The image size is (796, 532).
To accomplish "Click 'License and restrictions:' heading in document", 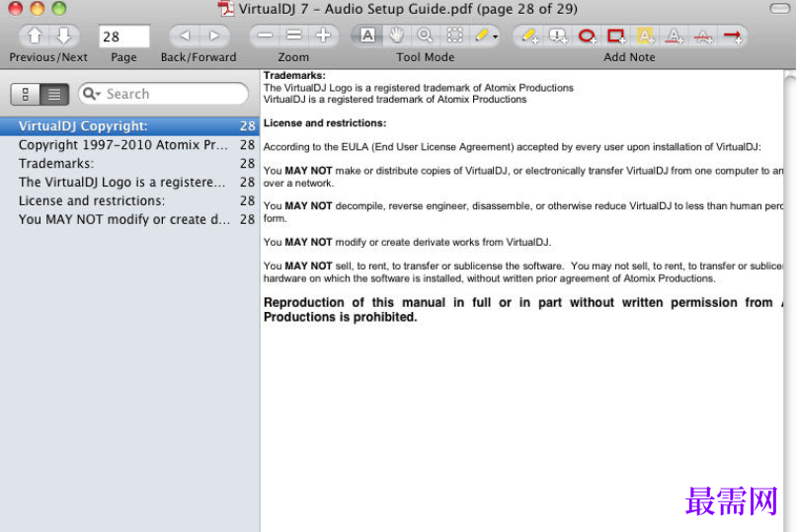I will [x=325, y=123].
